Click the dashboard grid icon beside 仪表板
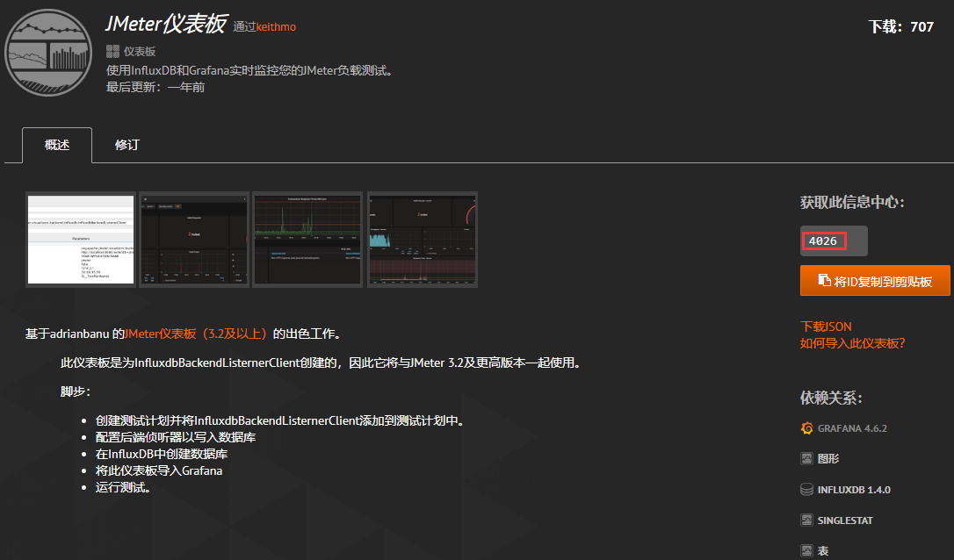 click(x=112, y=51)
